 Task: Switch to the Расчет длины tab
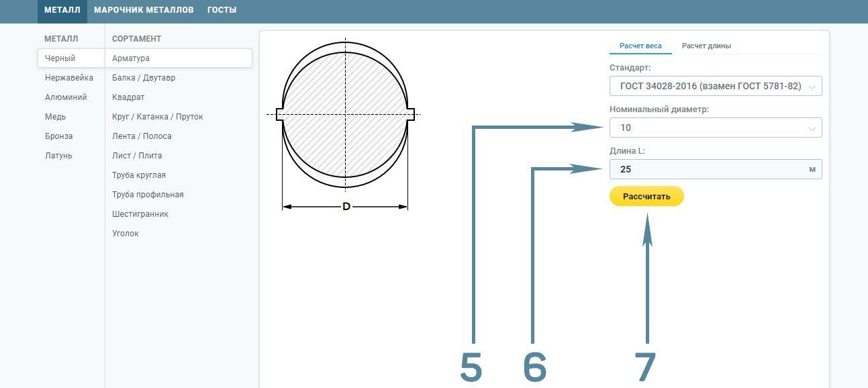[x=706, y=46]
